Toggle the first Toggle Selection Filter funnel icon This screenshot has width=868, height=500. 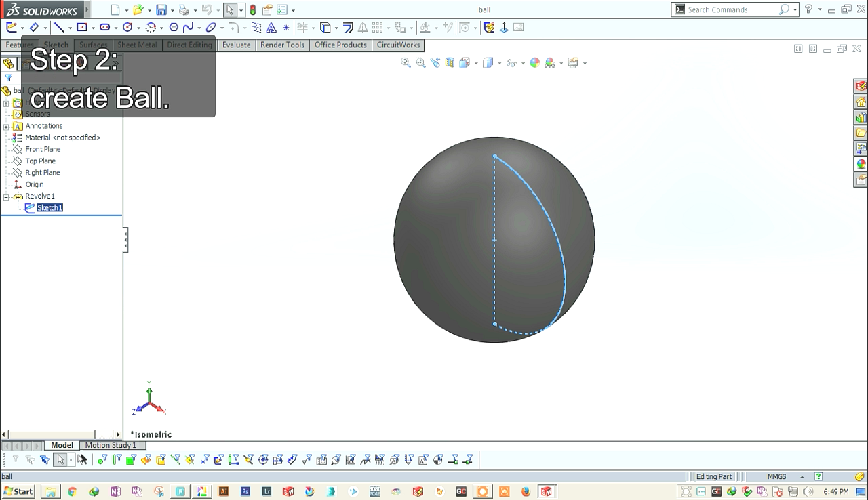pyautogui.click(x=16, y=459)
